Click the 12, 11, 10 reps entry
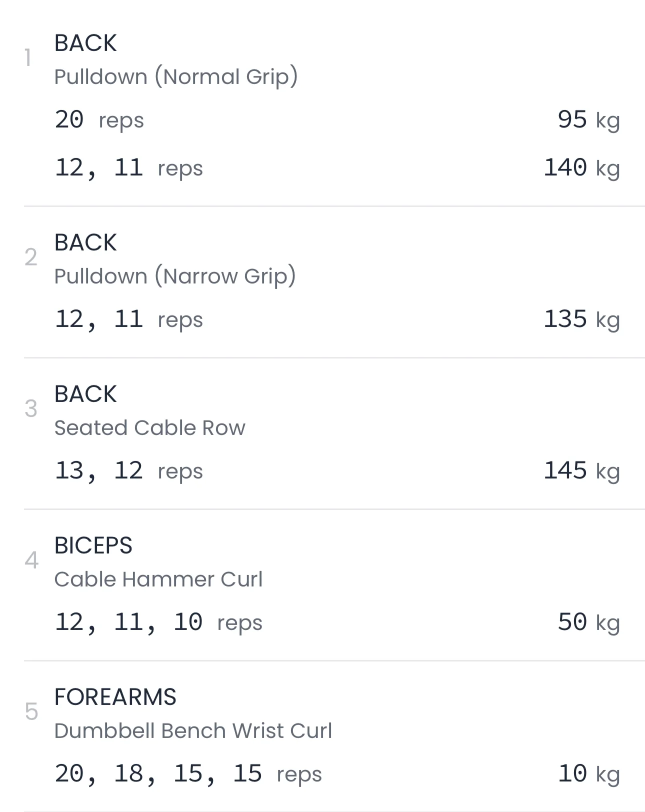 click(158, 622)
